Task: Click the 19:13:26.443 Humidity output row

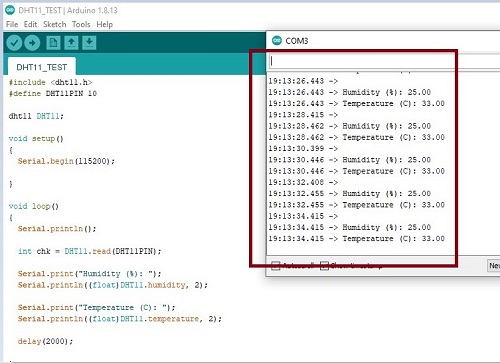Action: [x=350, y=92]
